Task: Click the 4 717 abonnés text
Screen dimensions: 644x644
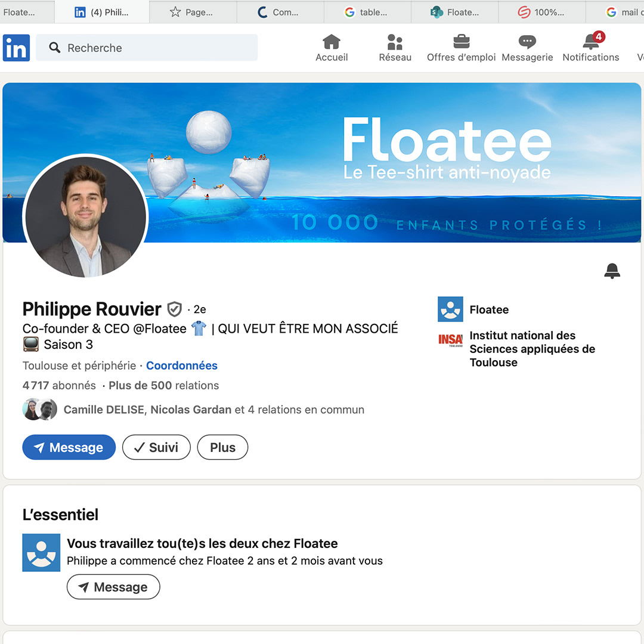Action: (59, 385)
